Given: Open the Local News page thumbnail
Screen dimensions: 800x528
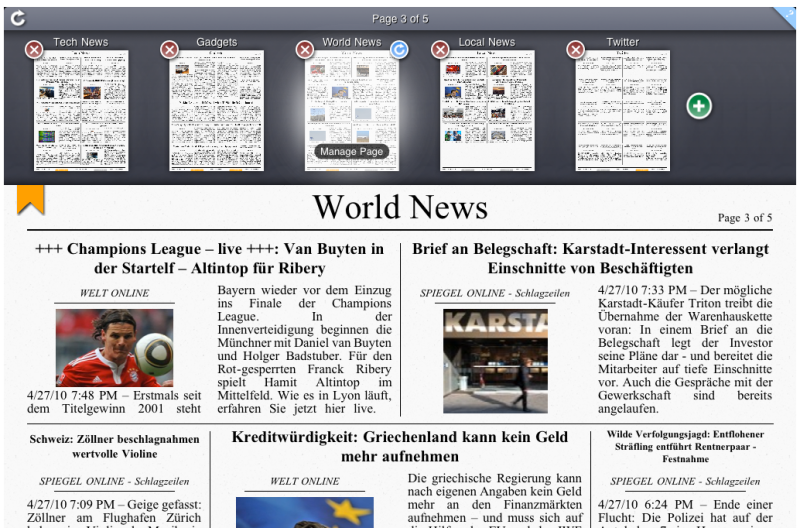Looking at the screenshot, I should coord(487,110).
